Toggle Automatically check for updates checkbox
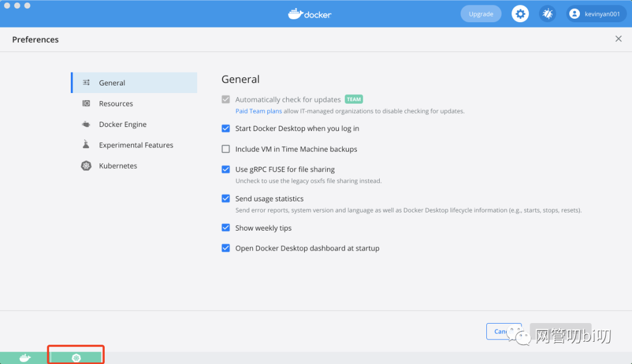This screenshot has height=364, width=632. click(226, 99)
